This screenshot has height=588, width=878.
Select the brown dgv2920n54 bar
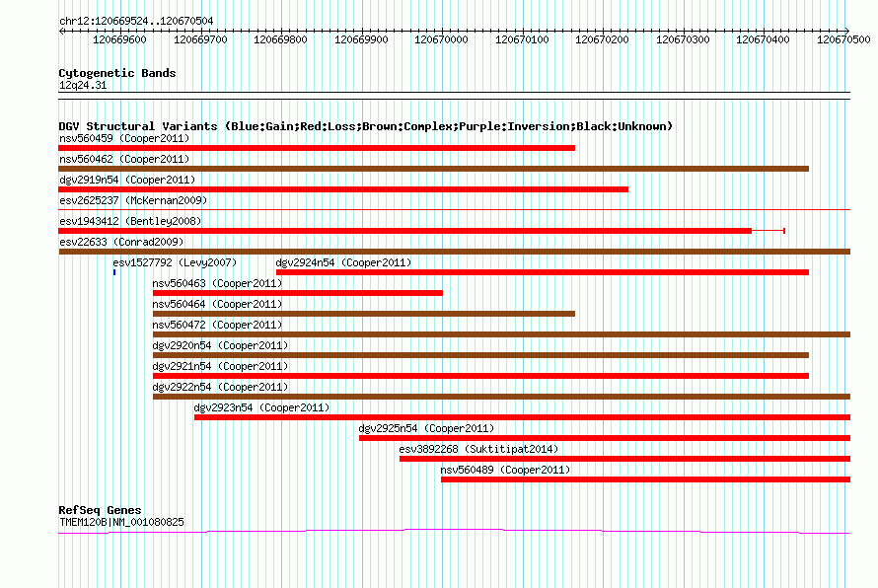tap(481, 355)
